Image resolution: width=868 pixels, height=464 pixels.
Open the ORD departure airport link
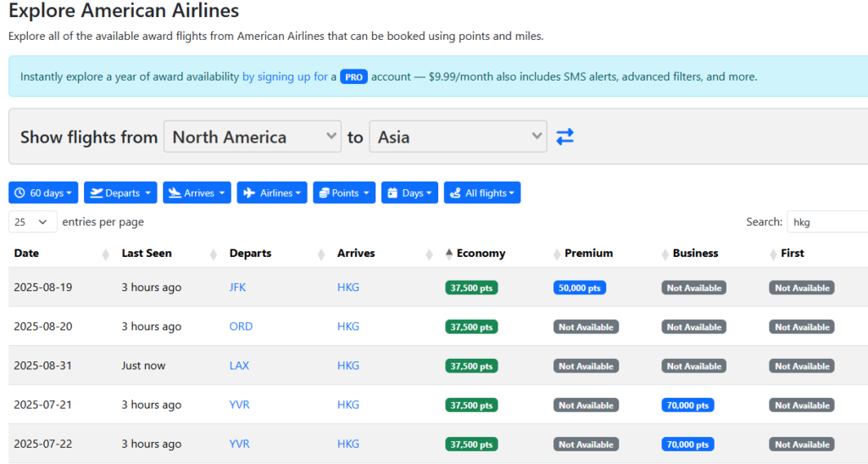[x=241, y=327]
